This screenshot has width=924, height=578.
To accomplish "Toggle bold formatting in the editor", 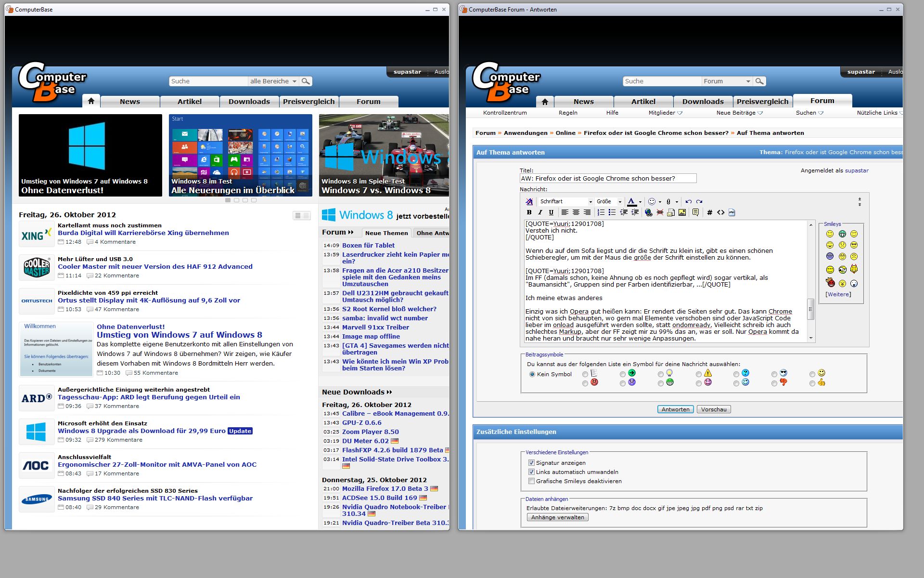I will (529, 212).
